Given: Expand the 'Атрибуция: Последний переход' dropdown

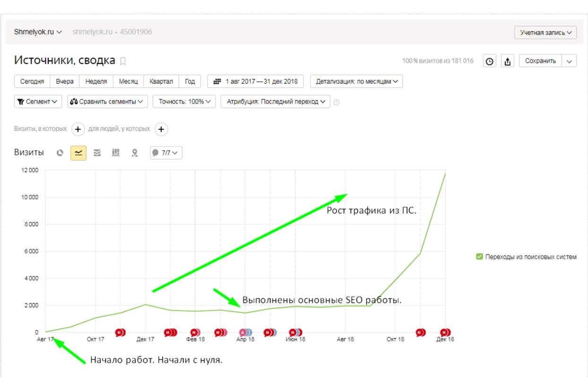Looking at the screenshot, I should click(276, 102).
